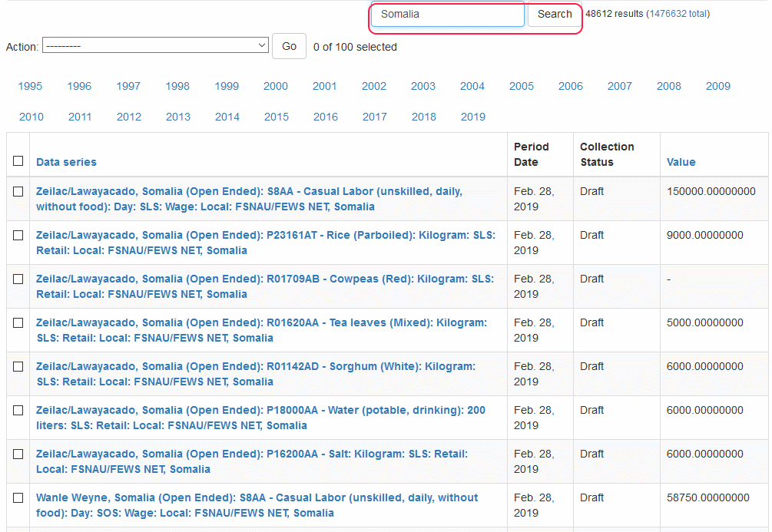Click the Go action button

point(289,46)
